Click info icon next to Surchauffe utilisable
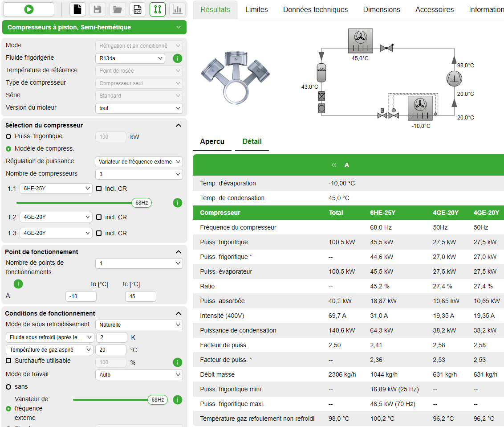 177,362
